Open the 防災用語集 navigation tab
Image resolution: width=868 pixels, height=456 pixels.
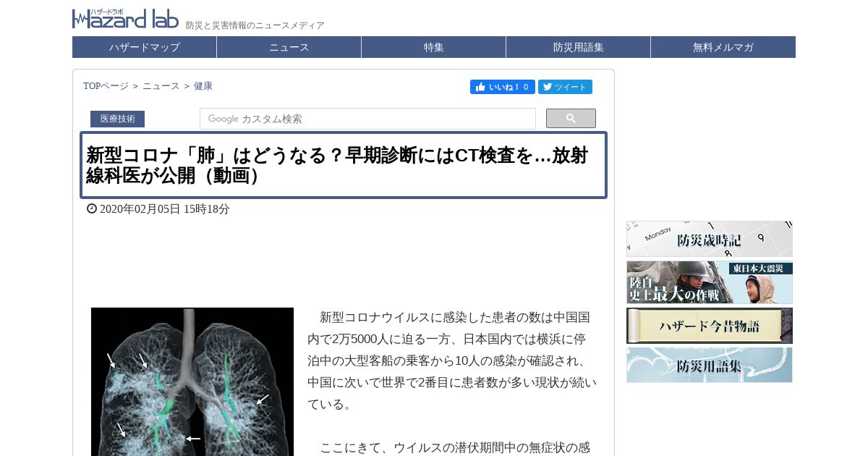(579, 47)
